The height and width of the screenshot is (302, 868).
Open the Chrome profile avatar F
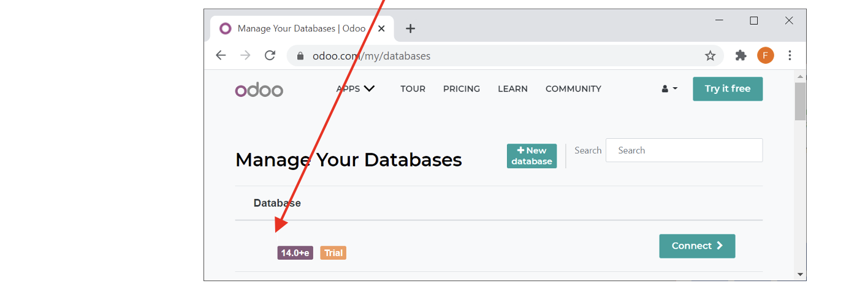tap(765, 56)
